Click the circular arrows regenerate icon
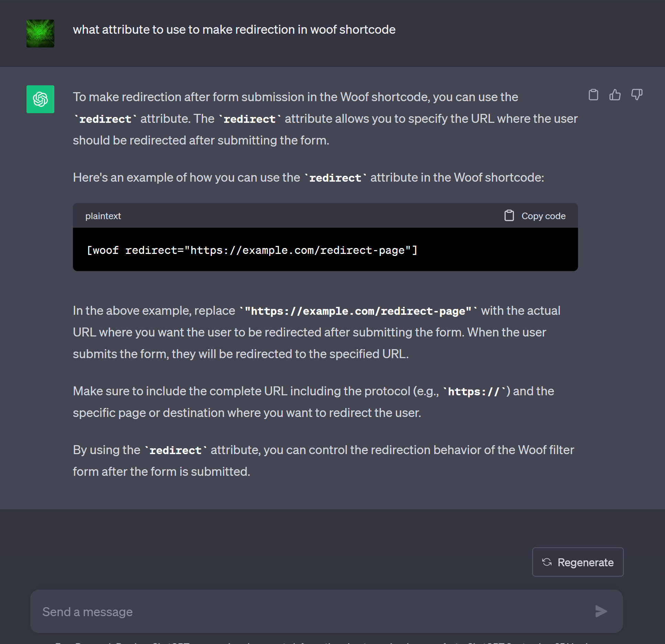665x644 pixels. [547, 562]
